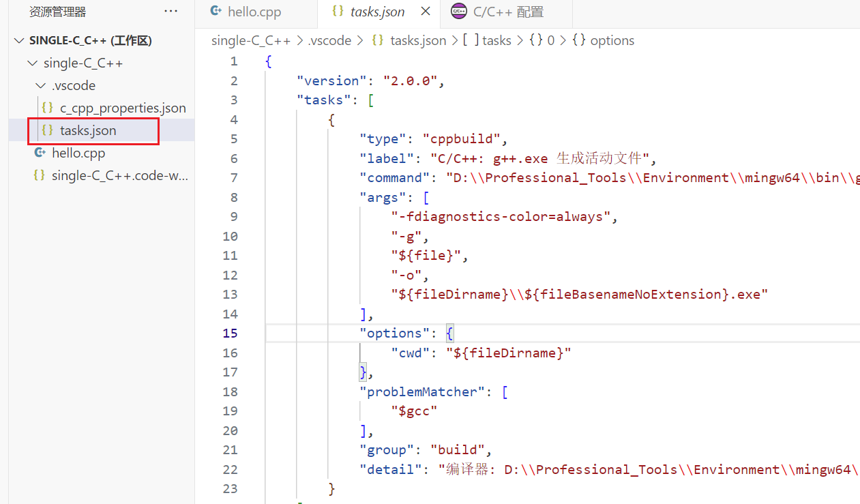This screenshot has height=504, width=860.
Task: Switch to the C/C++ 配置 tab
Action: pyautogui.click(x=508, y=12)
